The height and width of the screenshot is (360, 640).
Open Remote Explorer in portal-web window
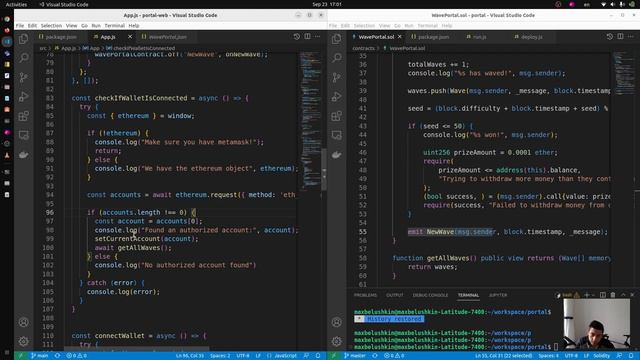click(x=24, y=135)
